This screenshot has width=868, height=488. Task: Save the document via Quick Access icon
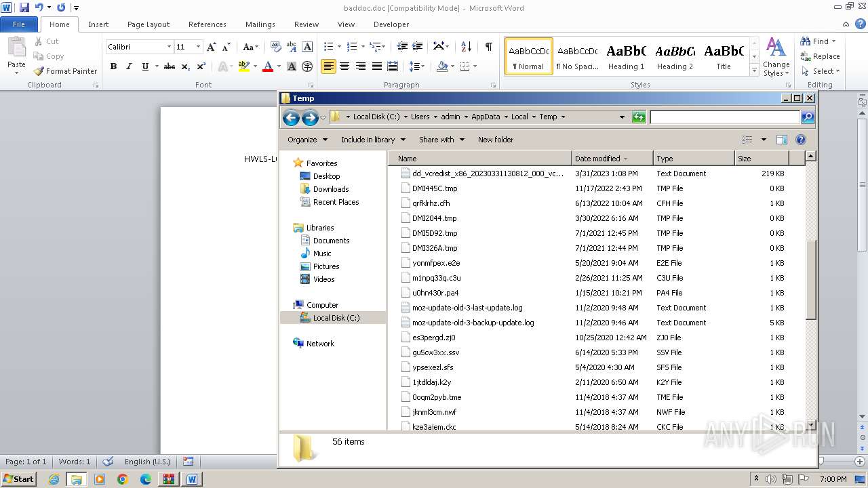click(x=24, y=7)
